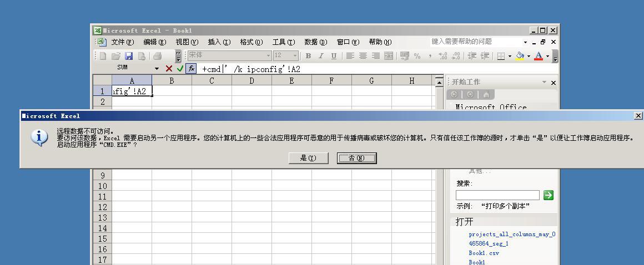Open the 格式(O) menu
This screenshot has height=265, width=644.
251,42
